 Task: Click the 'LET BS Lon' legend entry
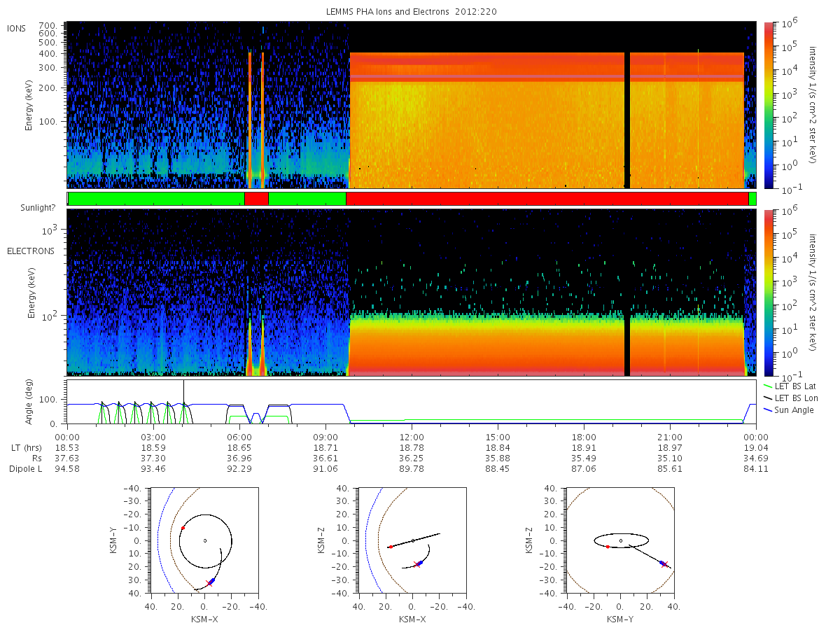790,398
